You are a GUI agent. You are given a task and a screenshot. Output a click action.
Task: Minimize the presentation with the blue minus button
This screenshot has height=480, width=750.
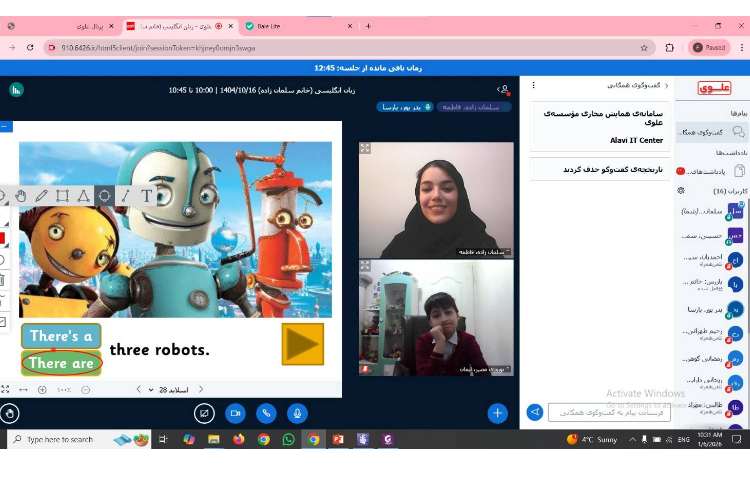point(6,126)
